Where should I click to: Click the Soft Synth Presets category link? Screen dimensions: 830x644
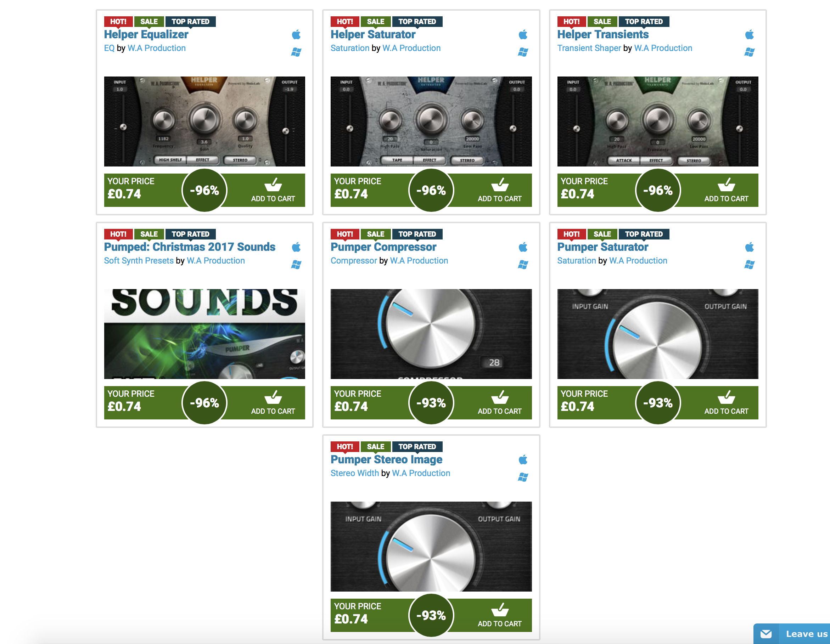pyautogui.click(x=139, y=261)
